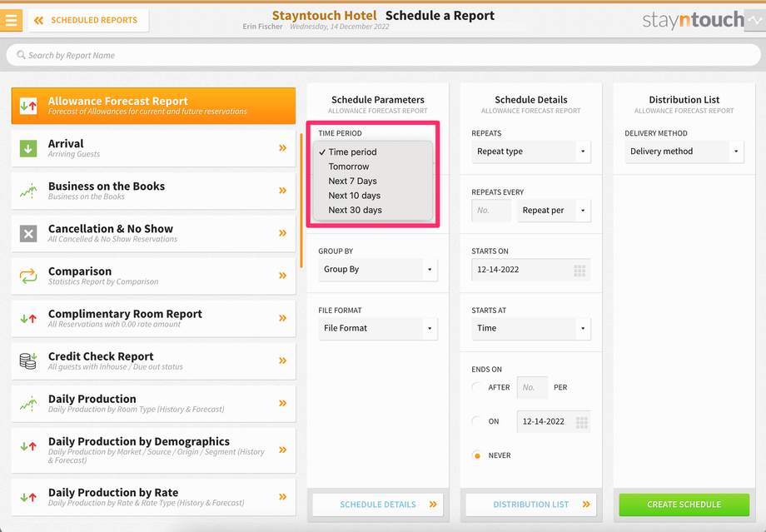Click the Allowance Forecast Report arrows icon
This screenshot has height=532, width=766.
(x=28, y=106)
